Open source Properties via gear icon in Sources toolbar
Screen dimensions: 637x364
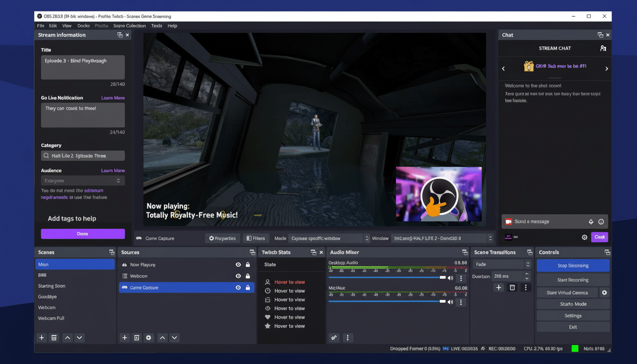coord(148,337)
